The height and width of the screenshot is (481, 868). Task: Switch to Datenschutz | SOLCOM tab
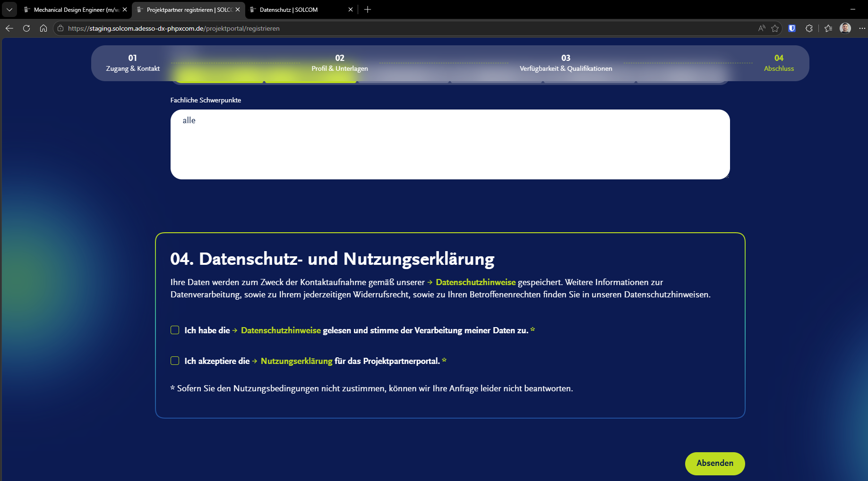tap(301, 9)
